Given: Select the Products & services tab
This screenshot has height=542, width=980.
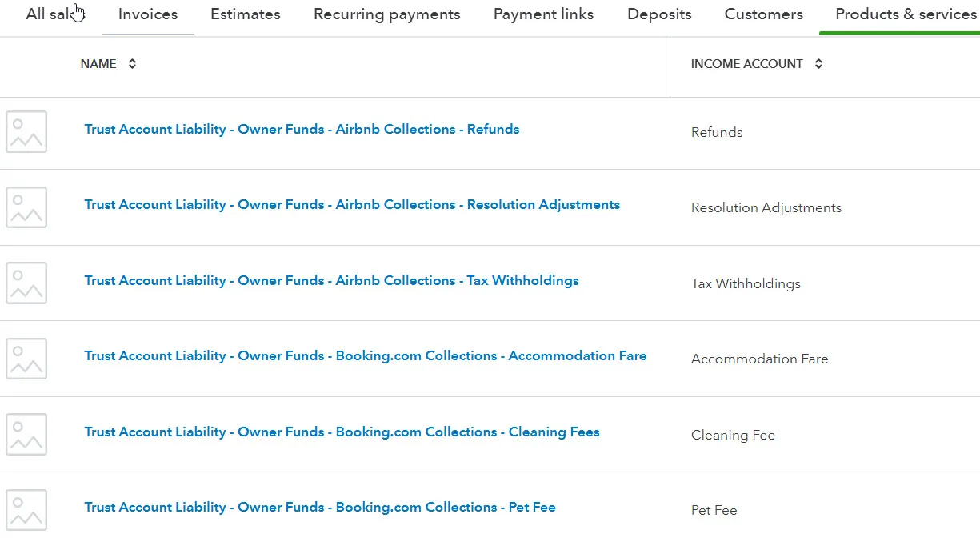Looking at the screenshot, I should click(x=906, y=14).
